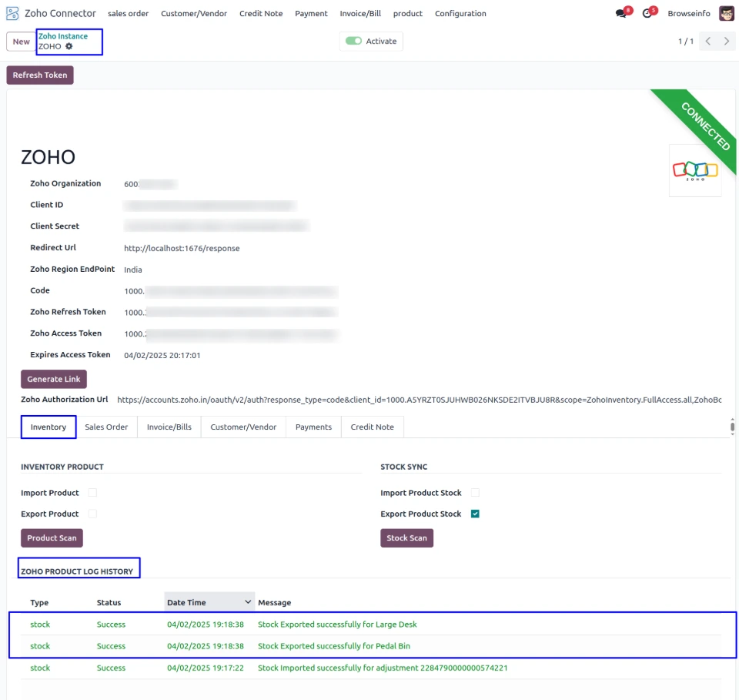Expand the Date Time column sort arrow
This screenshot has width=739, height=700.
[x=248, y=602]
